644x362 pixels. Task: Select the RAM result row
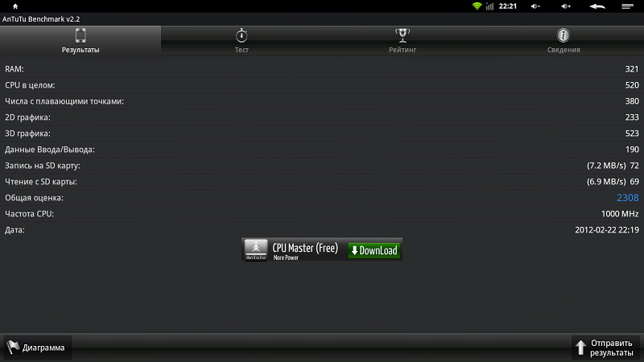pos(322,69)
